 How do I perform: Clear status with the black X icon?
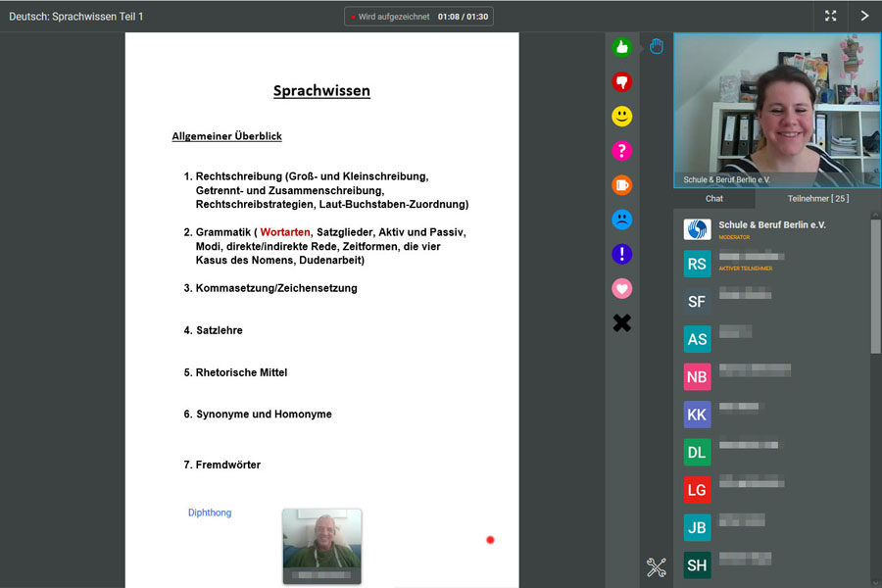621,323
